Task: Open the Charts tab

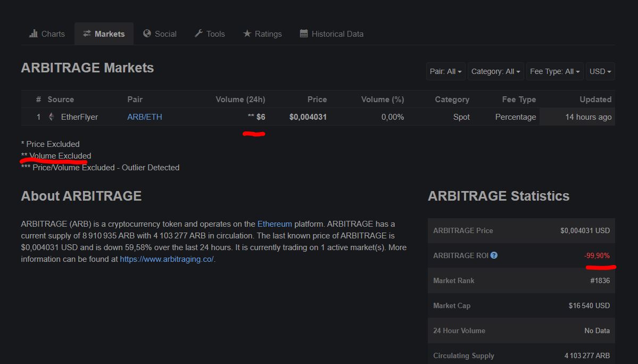Action: click(x=47, y=34)
